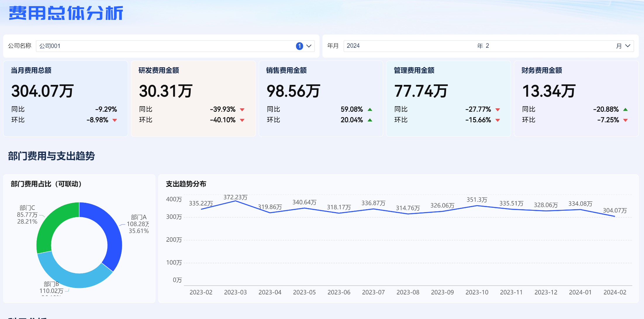Open the year-month dropdown chevron
Viewport: 644px width, 319px height.
click(x=627, y=46)
